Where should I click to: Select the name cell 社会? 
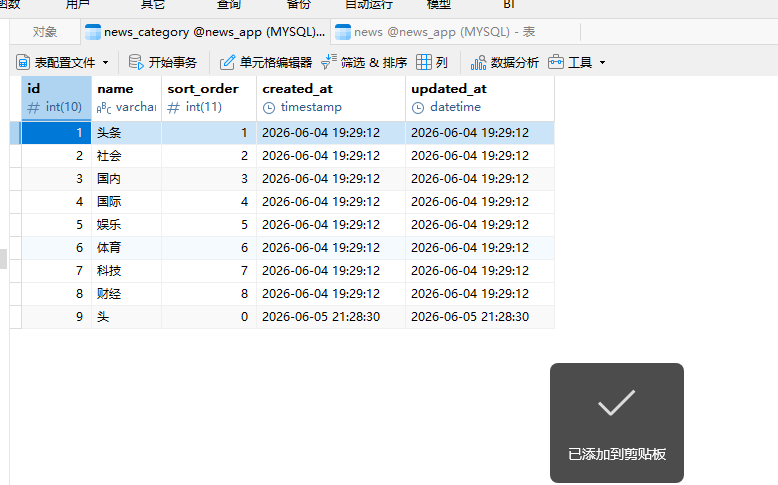[x=127, y=156]
